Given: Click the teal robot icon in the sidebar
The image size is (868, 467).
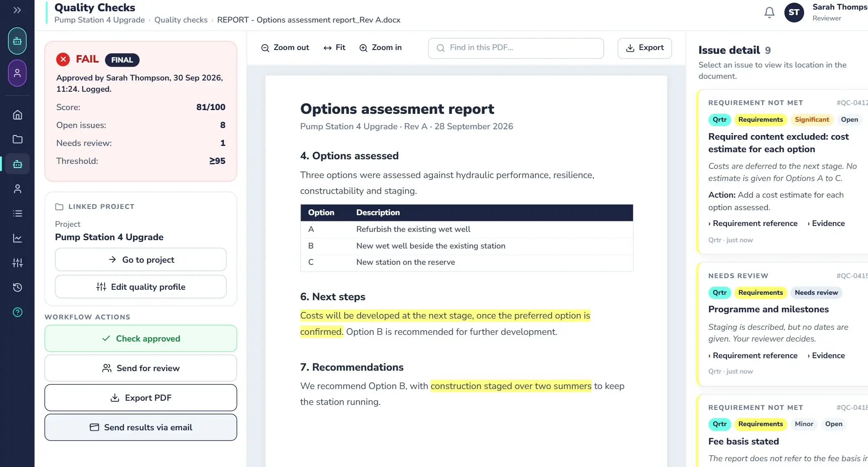Looking at the screenshot, I should pos(17,41).
